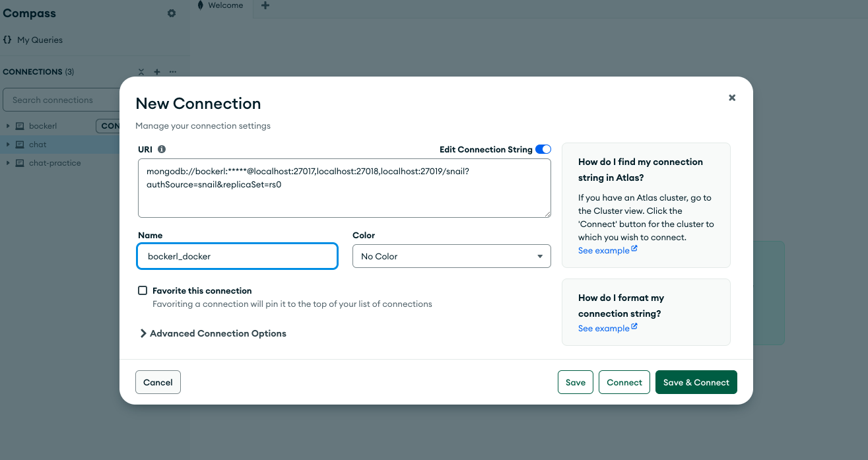Expand the chat-practice connection tree
The image size is (868, 460).
coord(8,163)
